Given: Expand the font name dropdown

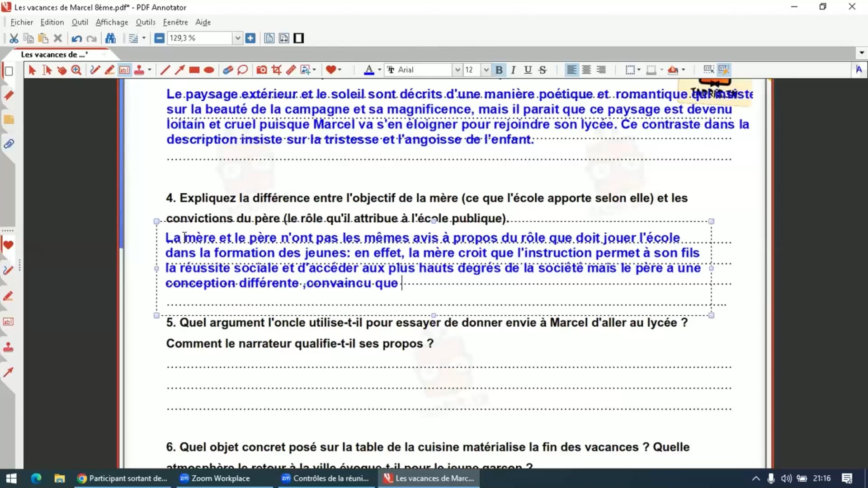Looking at the screenshot, I should pyautogui.click(x=457, y=70).
